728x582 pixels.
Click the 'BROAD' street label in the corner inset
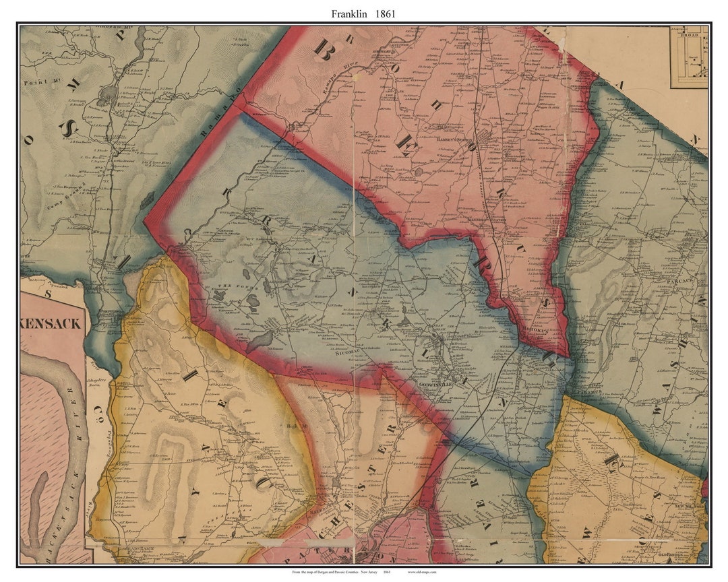[690, 35]
